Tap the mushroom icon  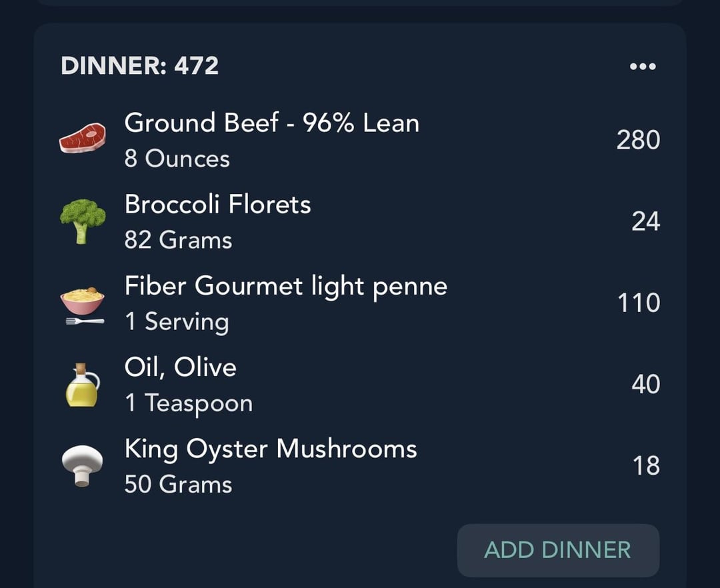point(82,466)
